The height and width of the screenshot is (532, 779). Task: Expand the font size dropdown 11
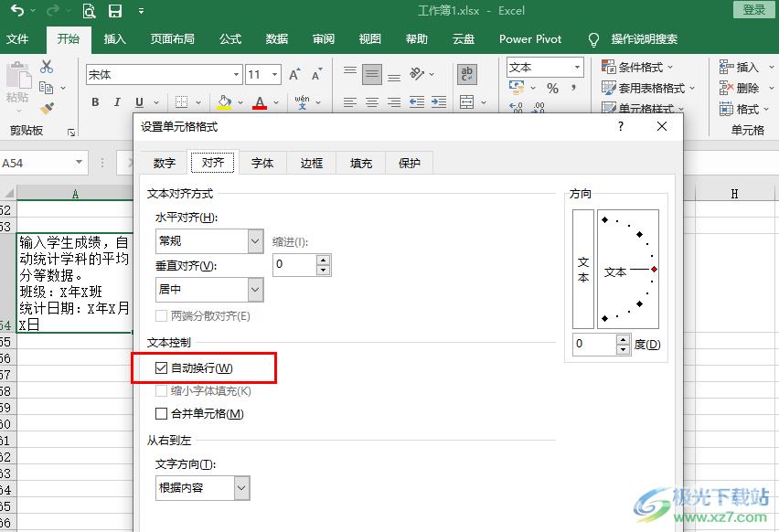pyautogui.click(x=274, y=75)
